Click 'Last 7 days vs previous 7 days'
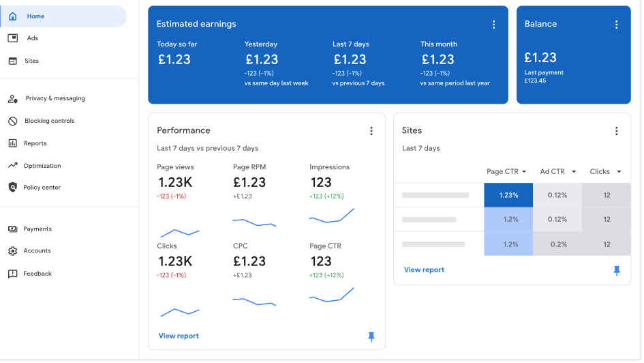The width and height of the screenshot is (644, 363). tap(209, 149)
